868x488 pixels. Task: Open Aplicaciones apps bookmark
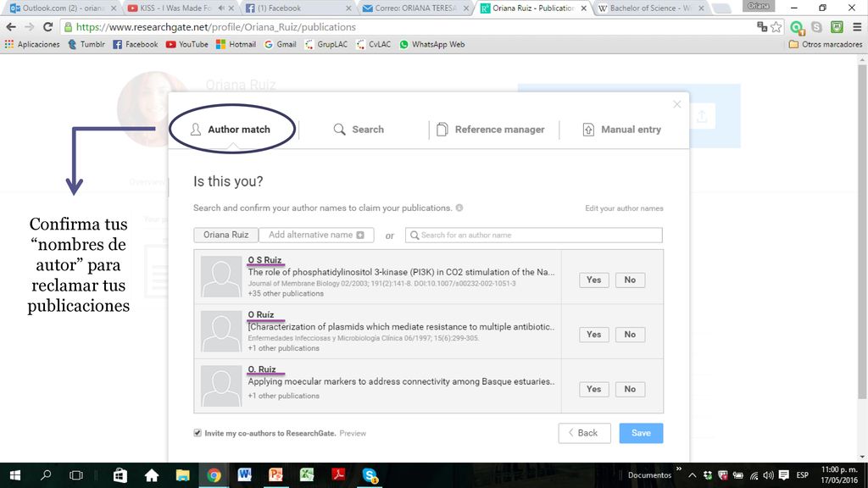32,44
